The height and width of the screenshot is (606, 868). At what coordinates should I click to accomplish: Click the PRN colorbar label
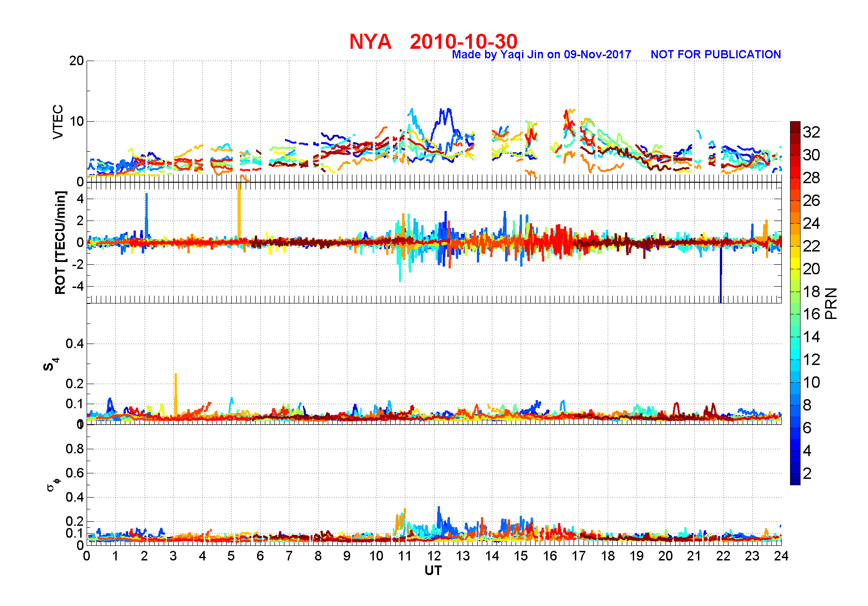832,303
